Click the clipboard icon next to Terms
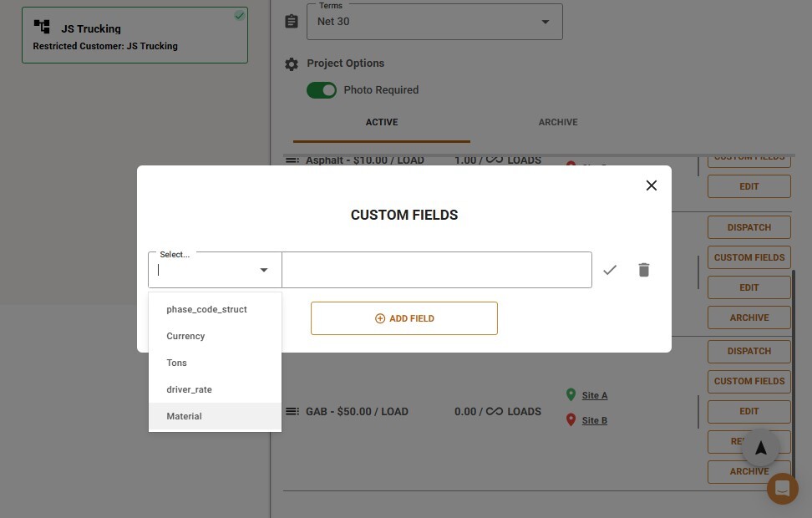 [292, 22]
